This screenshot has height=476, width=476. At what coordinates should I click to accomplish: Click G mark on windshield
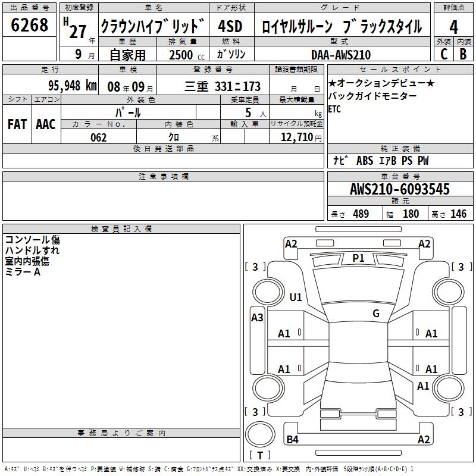pyautogui.click(x=376, y=313)
